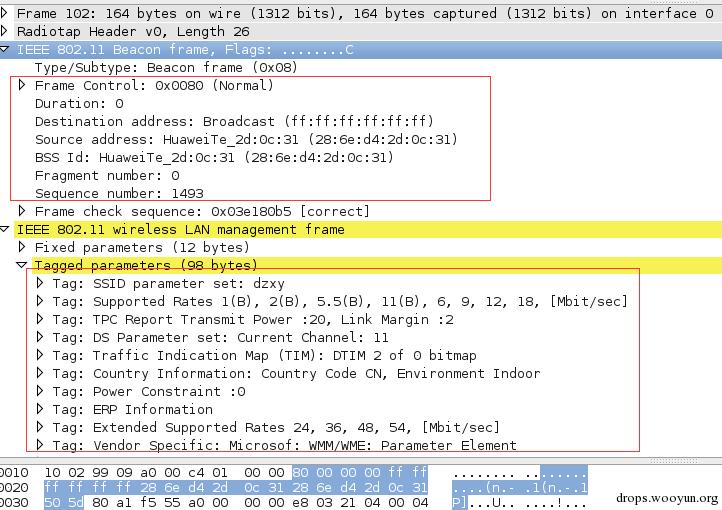Expand the Country Information tag
The height and width of the screenshot is (510, 722).
(x=40, y=373)
